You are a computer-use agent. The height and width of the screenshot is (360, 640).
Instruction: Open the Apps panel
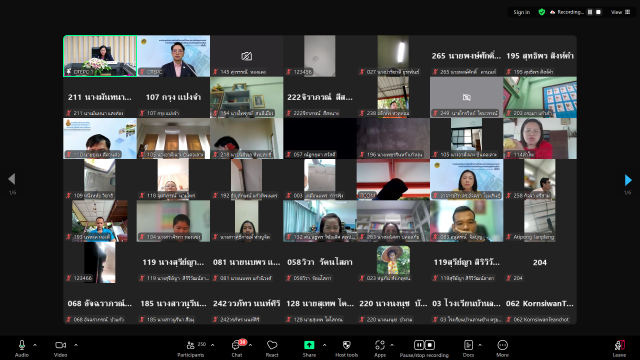coord(380,348)
